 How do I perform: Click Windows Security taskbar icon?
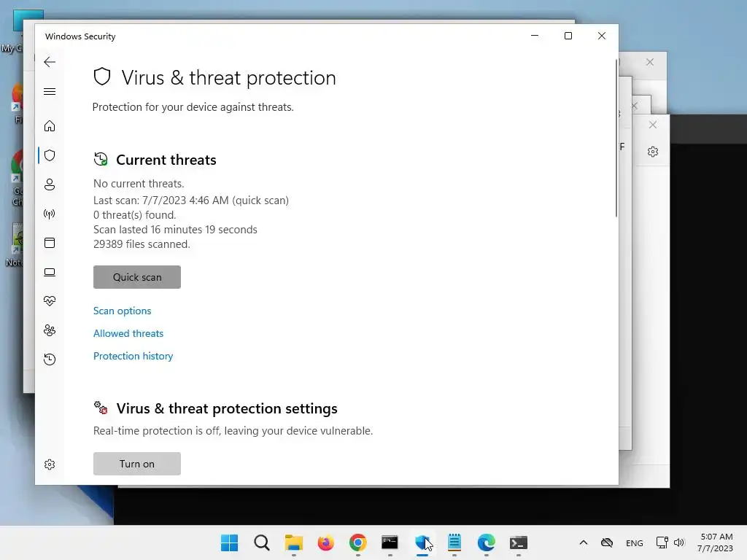tap(422, 542)
